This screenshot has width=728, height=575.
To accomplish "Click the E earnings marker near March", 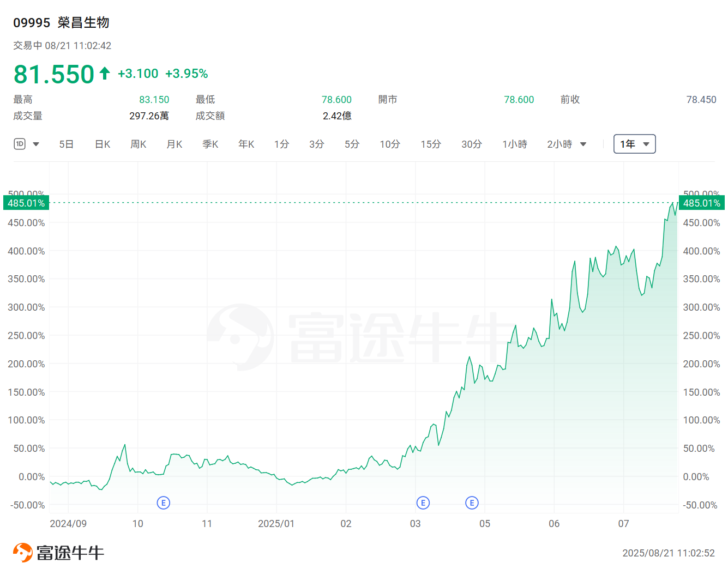I will coord(423,503).
